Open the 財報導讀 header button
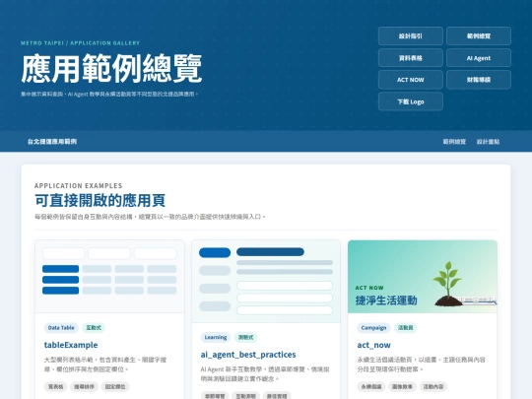This screenshot has height=399, width=532. point(479,80)
